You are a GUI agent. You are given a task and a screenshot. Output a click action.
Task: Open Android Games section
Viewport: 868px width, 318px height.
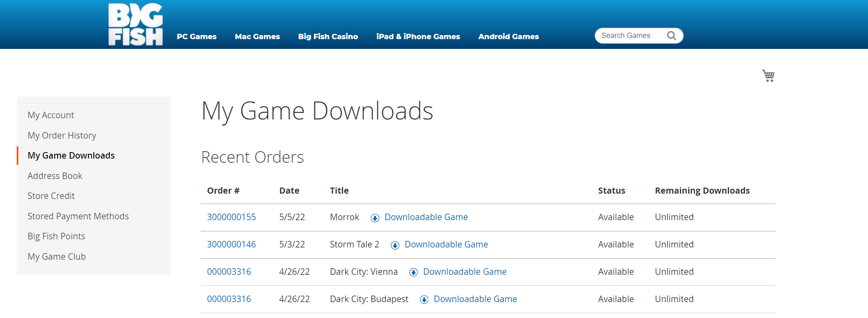pos(509,37)
